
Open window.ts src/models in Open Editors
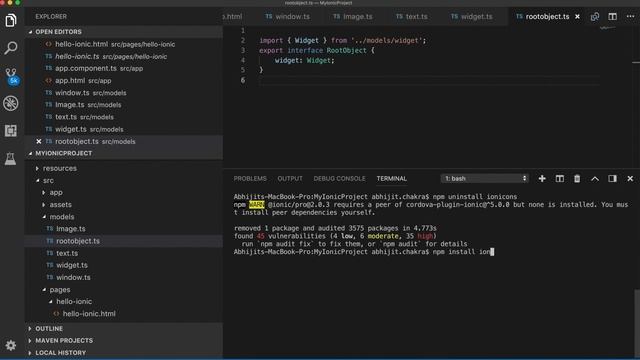click(x=124, y=93)
